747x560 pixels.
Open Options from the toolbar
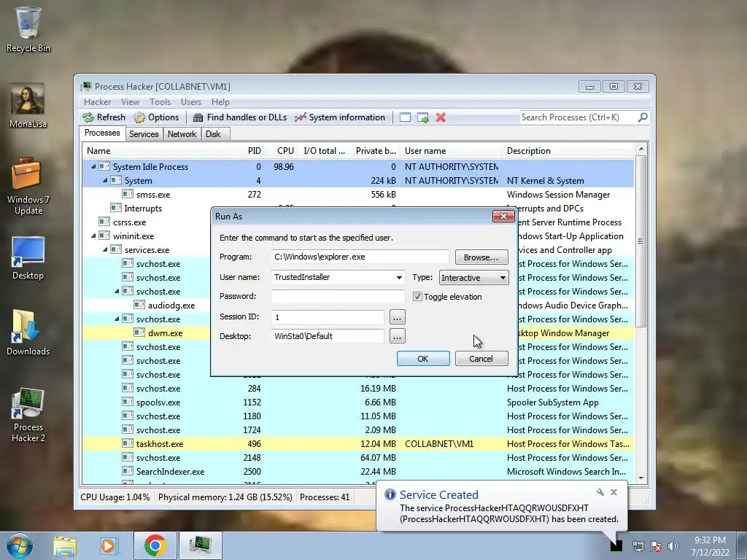[156, 117]
